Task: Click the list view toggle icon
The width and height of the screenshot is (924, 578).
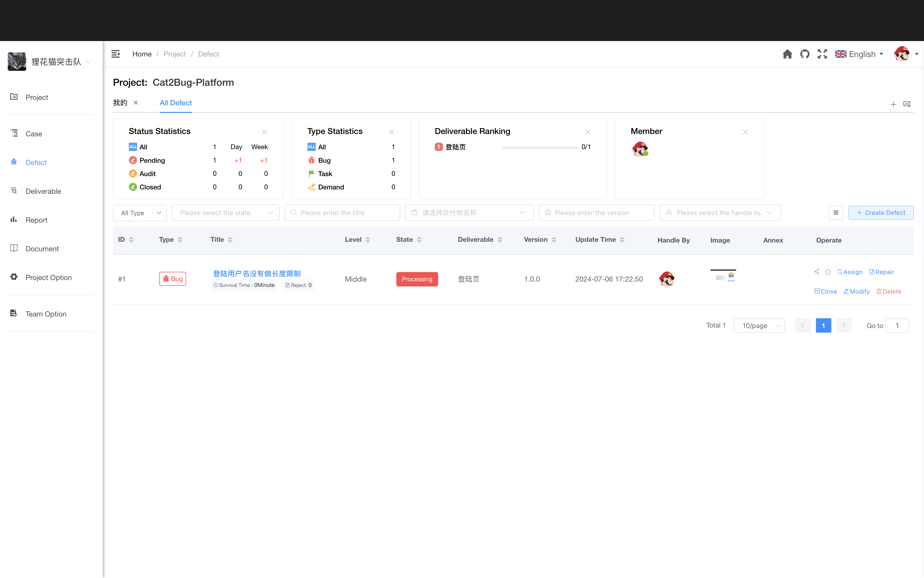Action: (x=835, y=213)
